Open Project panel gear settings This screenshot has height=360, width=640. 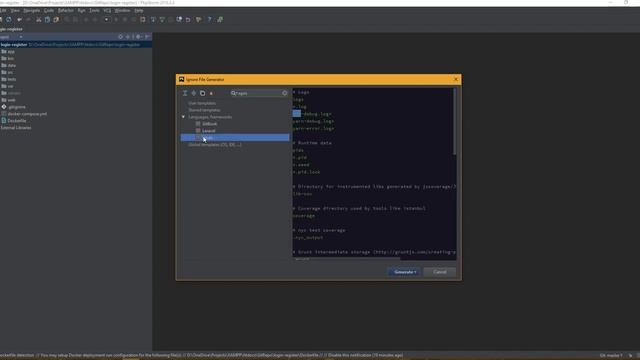pos(138,37)
